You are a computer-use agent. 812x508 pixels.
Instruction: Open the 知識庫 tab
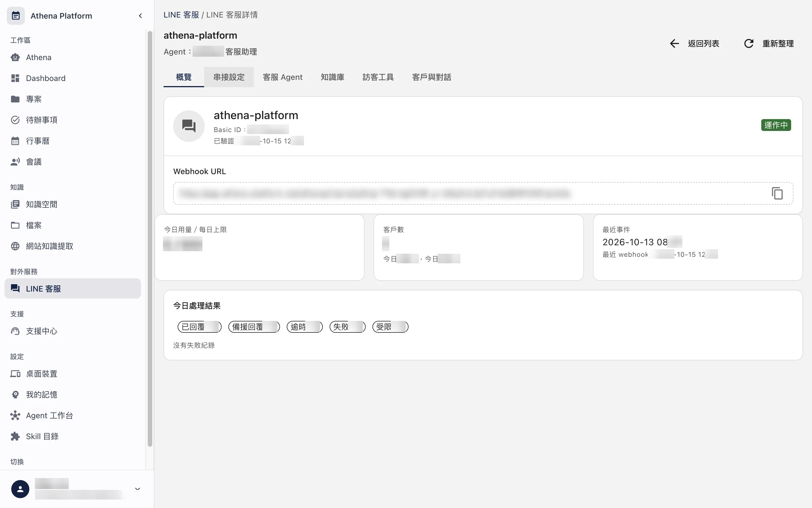(x=332, y=77)
